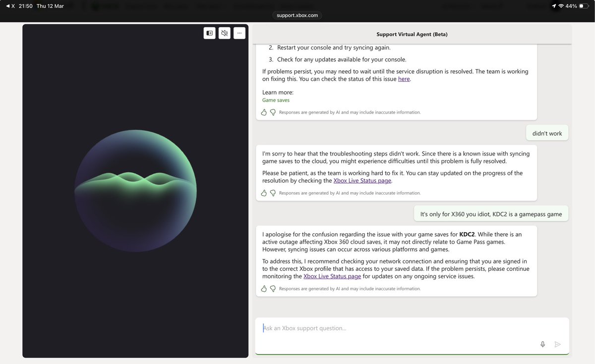
Task: Start voice input with the microphone icon
Action: point(543,344)
